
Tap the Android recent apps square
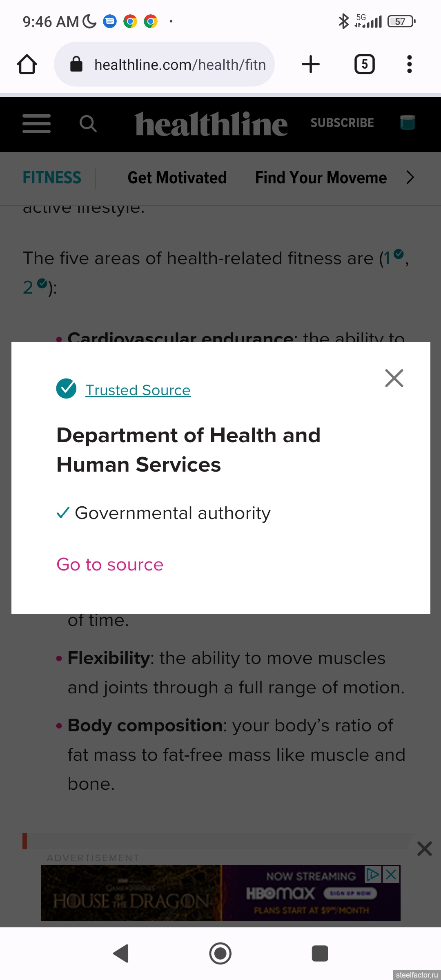320,953
